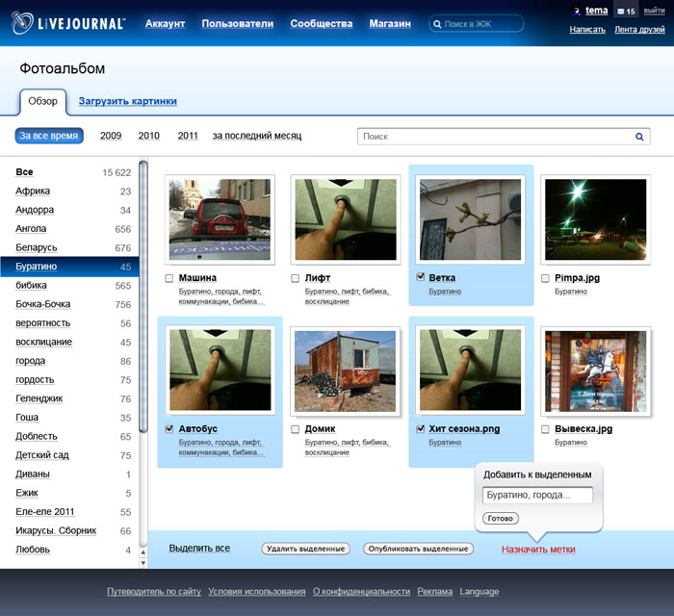Uncheck the Ветка photo checkbox

pos(420,278)
